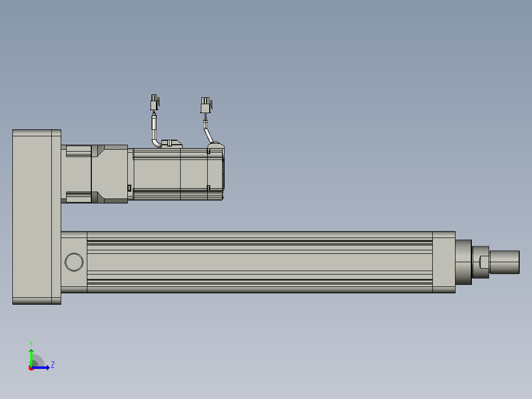The image size is (532, 399).
Task: Click the blue Z axis arrow of the triad
Action: click(40, 367)
